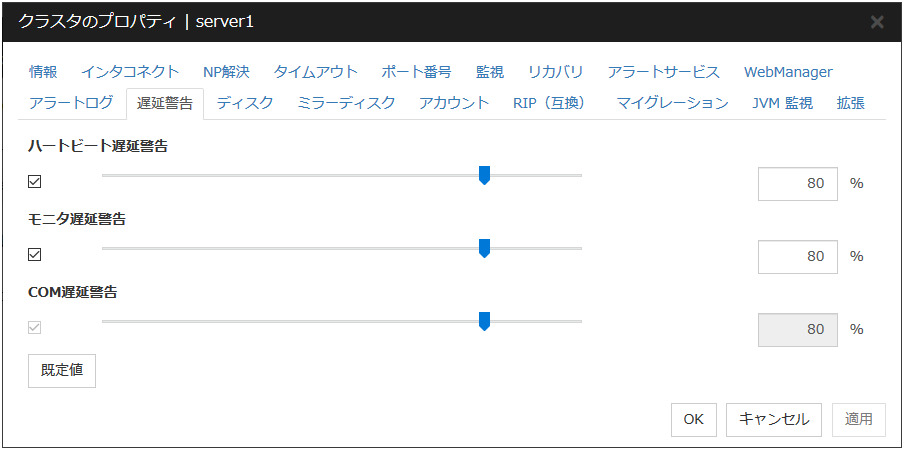Screen dimensions: 904x450
Task: Open the ミラーディスク tab
Action: pos(346,103)
